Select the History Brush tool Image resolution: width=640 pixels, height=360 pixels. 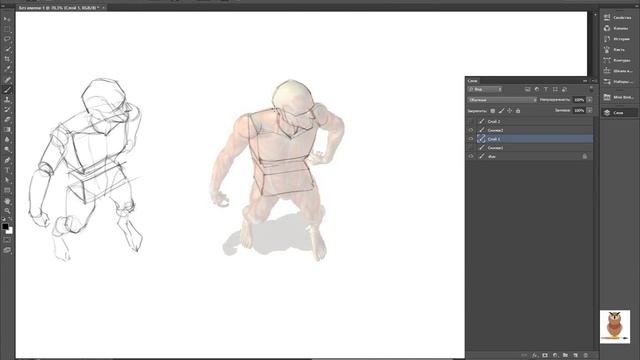[7, 109]
